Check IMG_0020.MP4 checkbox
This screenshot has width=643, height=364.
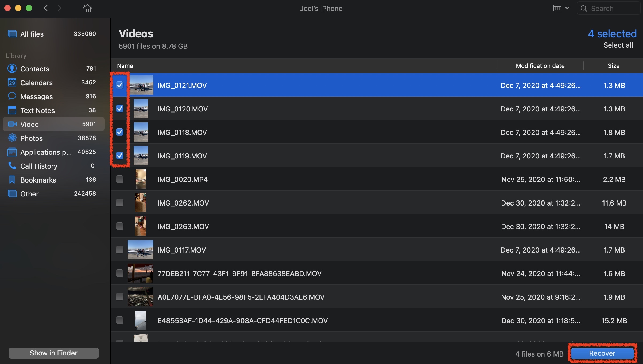120,179
